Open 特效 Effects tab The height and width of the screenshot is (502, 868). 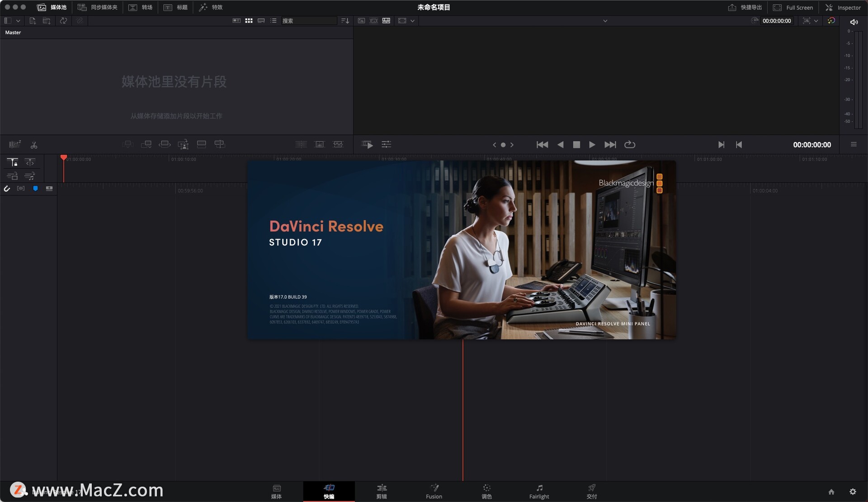click(x=211, y=7)
